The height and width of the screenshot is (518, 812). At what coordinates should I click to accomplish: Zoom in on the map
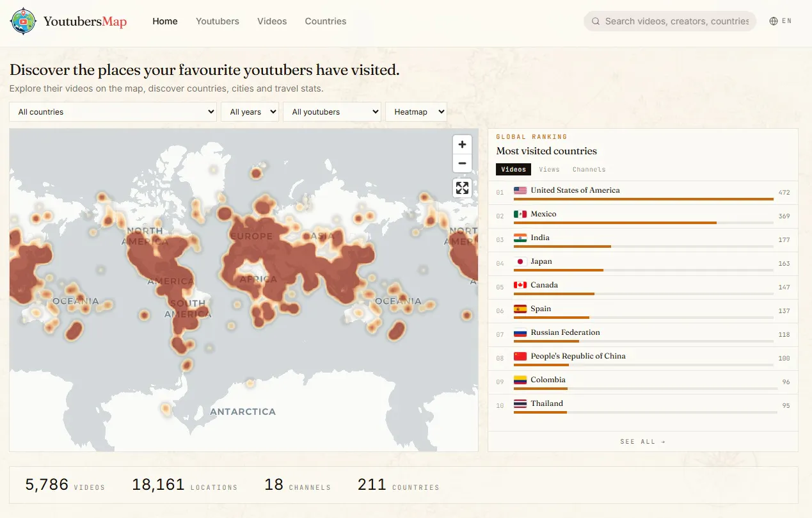coord(462,145)
